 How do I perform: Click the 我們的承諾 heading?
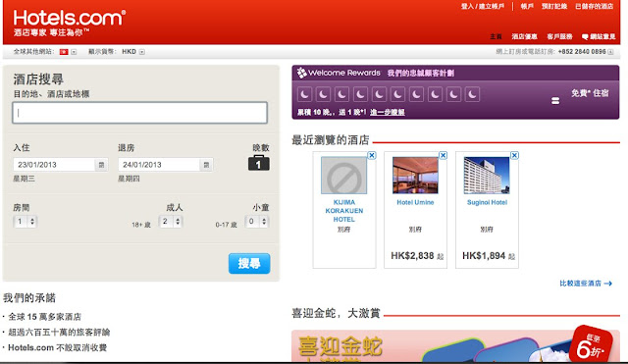29,298
